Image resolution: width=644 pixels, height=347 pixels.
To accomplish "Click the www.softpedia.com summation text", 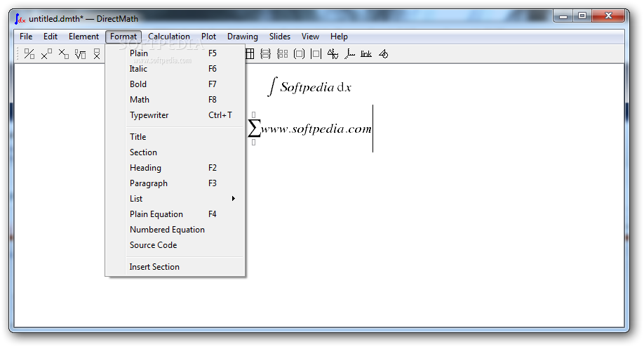I will tap(316, 129).
